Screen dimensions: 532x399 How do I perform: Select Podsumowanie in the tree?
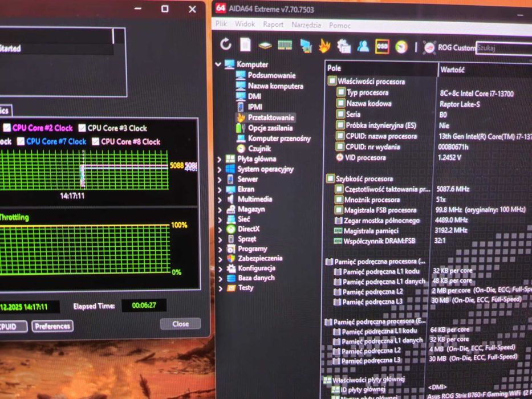coord(271,75)
